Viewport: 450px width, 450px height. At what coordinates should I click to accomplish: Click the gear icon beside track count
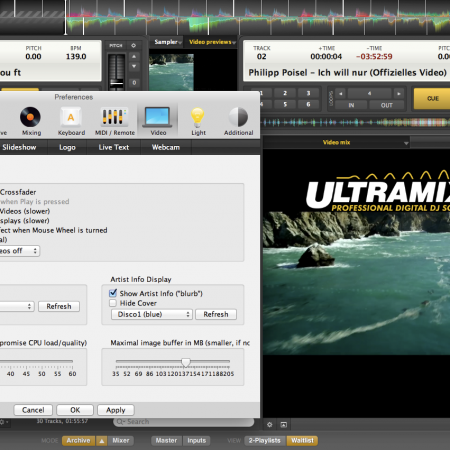tap(3, 422)
